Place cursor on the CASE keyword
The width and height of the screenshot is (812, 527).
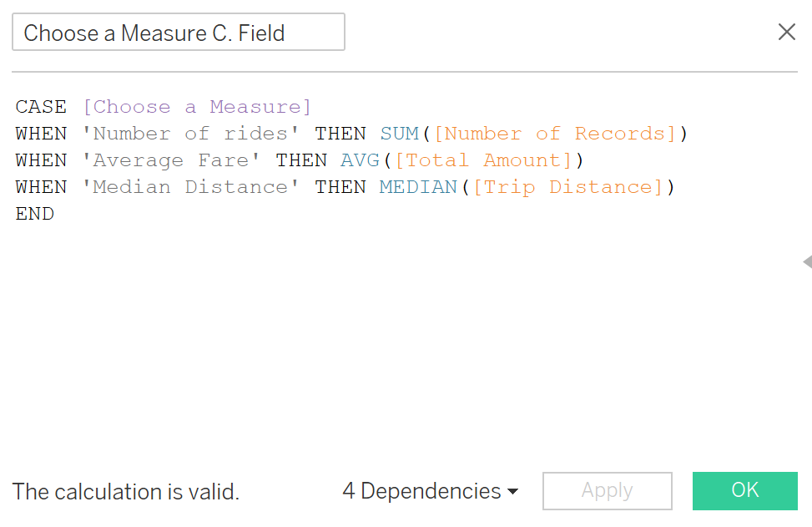point(41,107)
